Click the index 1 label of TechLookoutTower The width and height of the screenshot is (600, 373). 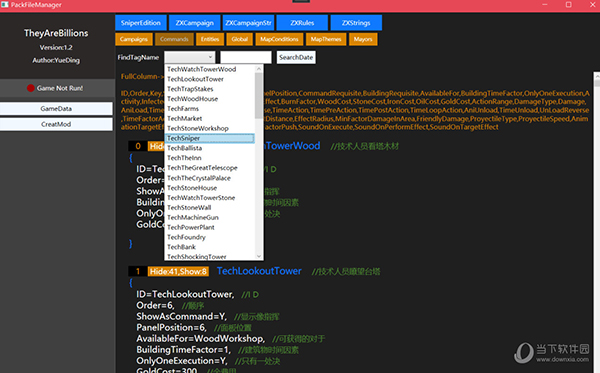click(x=138, y=272)
